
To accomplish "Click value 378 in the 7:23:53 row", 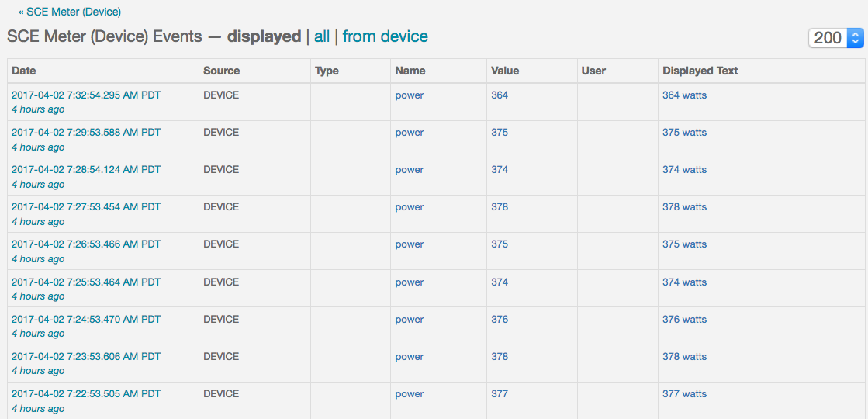I will [500, 356].
